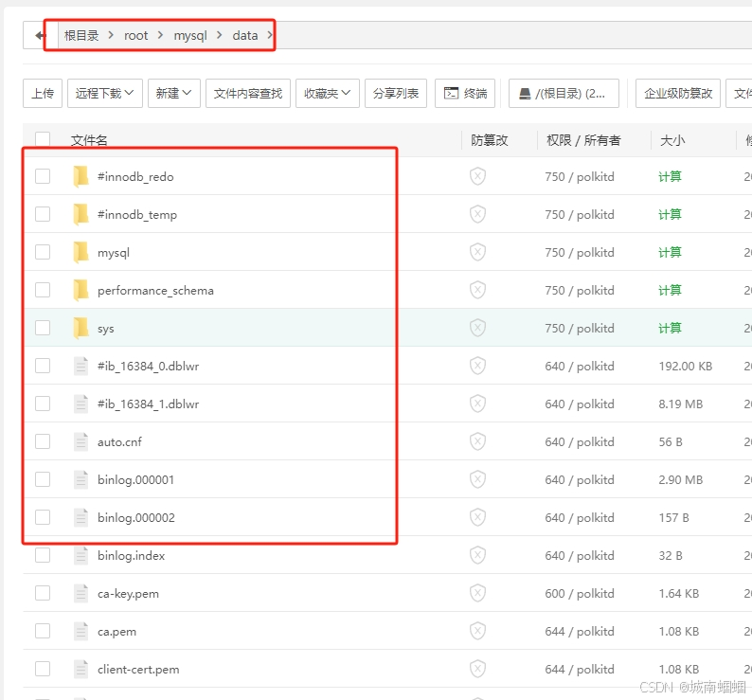This screenshot has width=752, height=700.
Task: Open the binlog.index file name
Action: [x=131, y=556]
